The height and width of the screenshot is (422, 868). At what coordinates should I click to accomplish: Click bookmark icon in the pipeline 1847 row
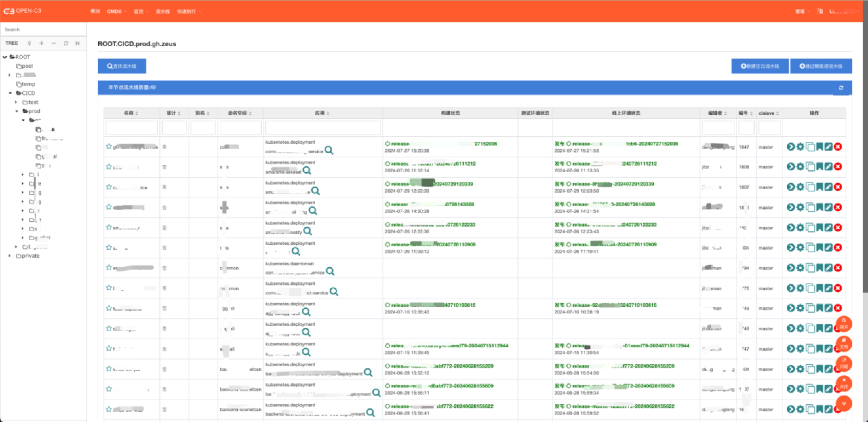820,147
